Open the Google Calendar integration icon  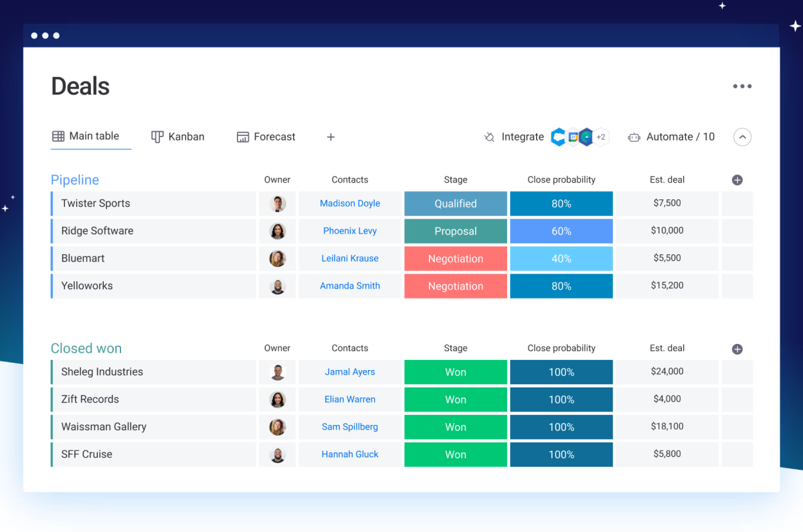pos(573,137)
